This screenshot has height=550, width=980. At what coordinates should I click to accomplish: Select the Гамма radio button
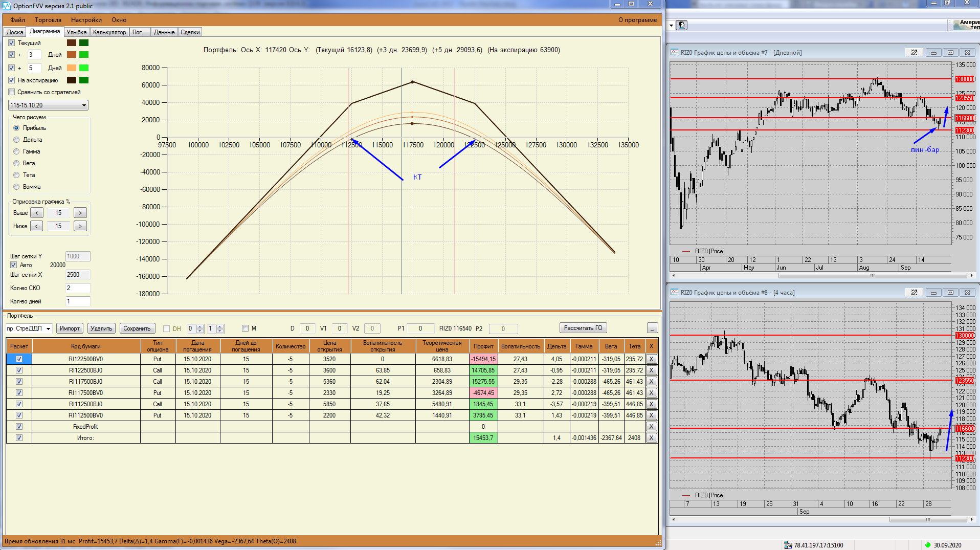tap(16, 151)
